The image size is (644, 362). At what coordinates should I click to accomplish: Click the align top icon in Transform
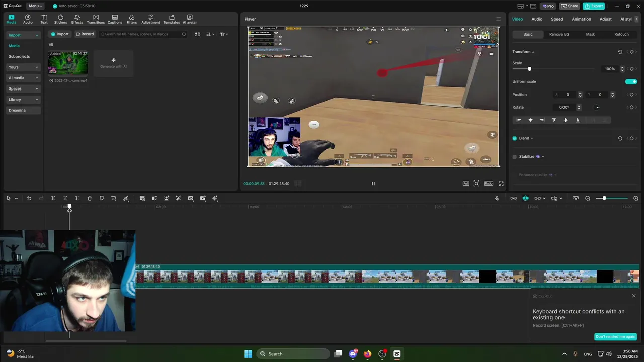point(554,120)
